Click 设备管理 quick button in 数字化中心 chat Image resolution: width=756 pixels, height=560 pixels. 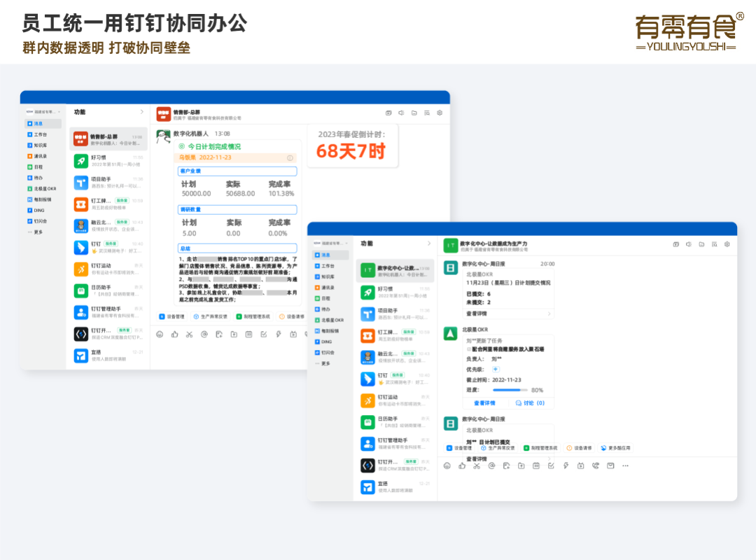[x=459, y=448]
